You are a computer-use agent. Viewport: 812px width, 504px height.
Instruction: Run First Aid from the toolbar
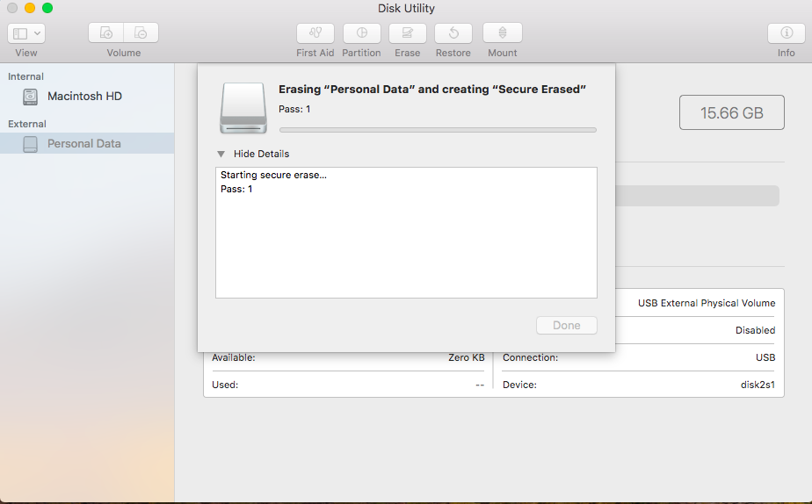[x=315, y=33]
